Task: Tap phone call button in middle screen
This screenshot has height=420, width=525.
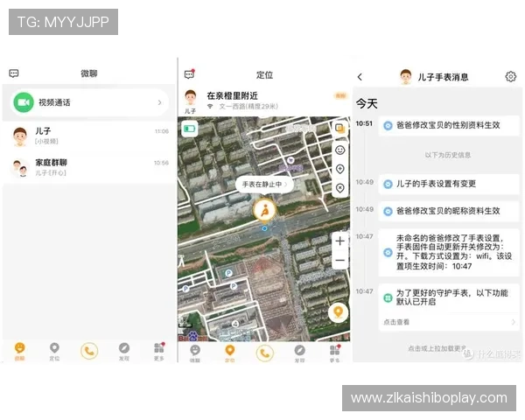Action: pyautogui.click(x=265, y=353)
